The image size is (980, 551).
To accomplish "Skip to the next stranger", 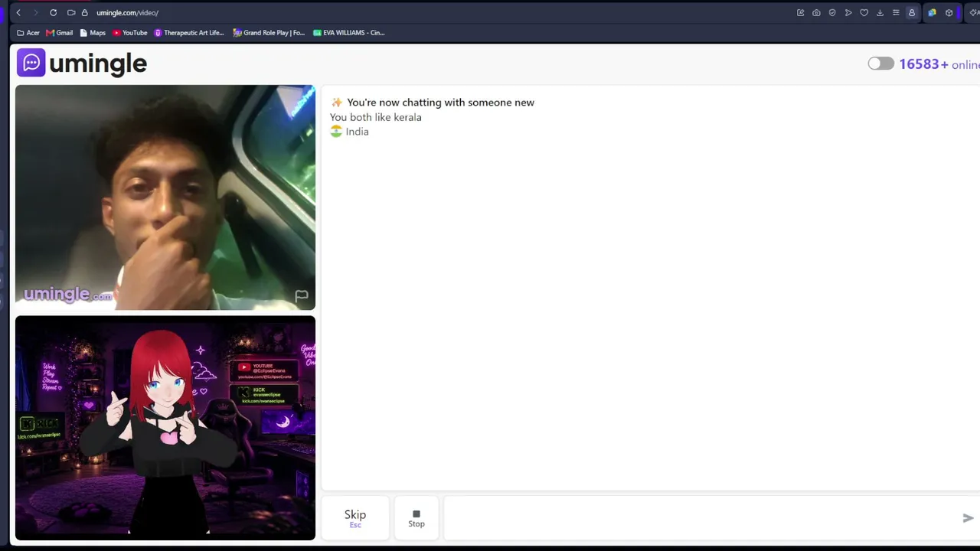I will coord(355,518).
